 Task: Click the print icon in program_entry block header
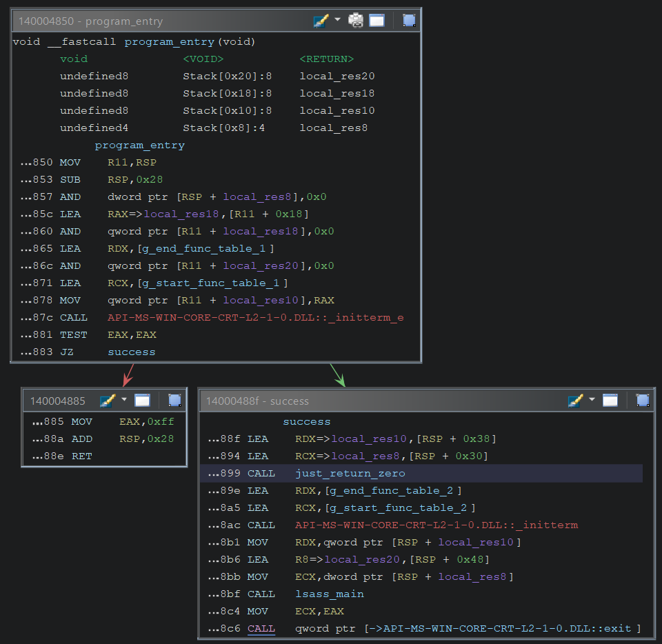tap(356, 20)
